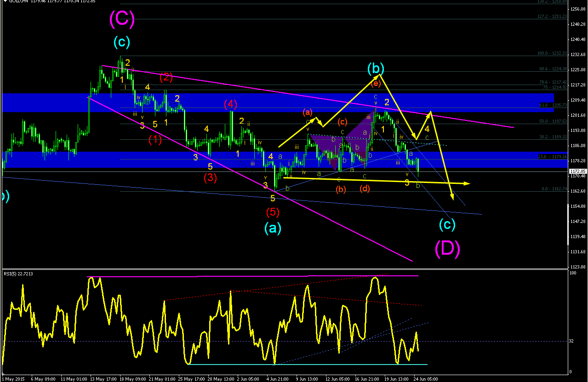Click the 50.0 - 1197.53 Fibonacci label

click(x=553, y=121)
